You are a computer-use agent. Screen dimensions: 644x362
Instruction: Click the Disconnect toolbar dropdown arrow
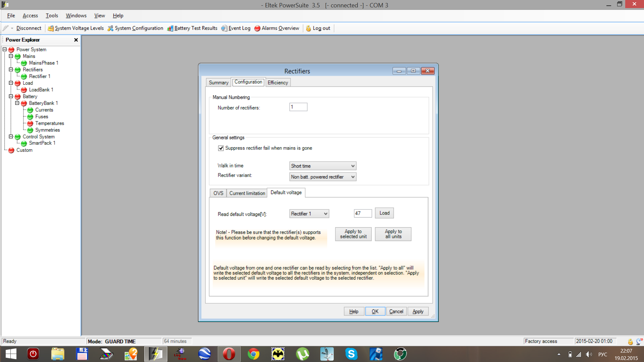[x=12, y=28]
